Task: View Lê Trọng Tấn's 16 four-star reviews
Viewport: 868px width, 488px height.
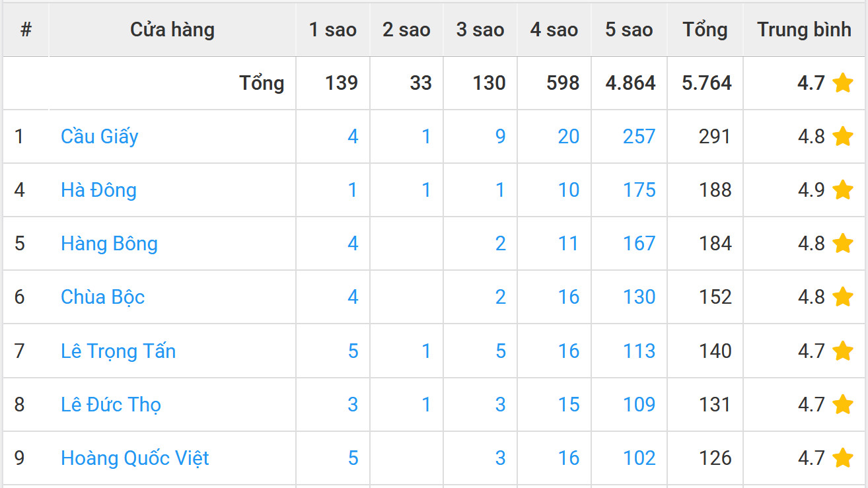Action: coord(568,351)
